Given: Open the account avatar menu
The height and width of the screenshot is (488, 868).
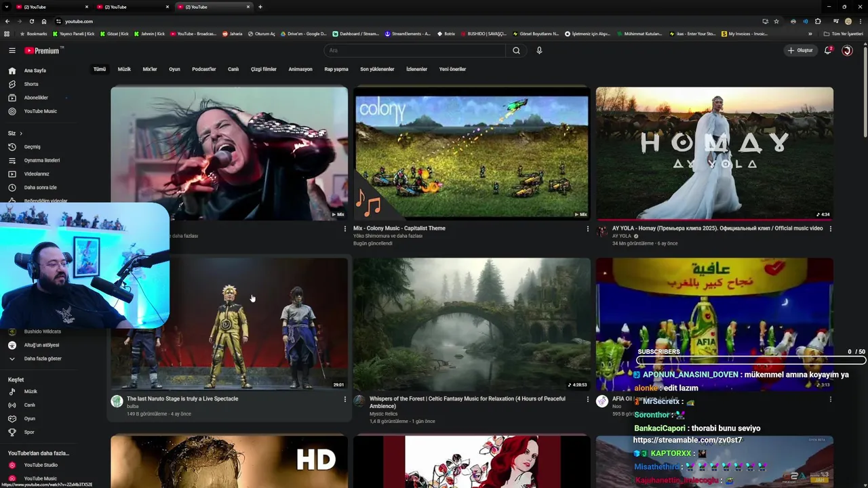Looking at the screenshot, I should pyautogui.click(x=847, y=50).
